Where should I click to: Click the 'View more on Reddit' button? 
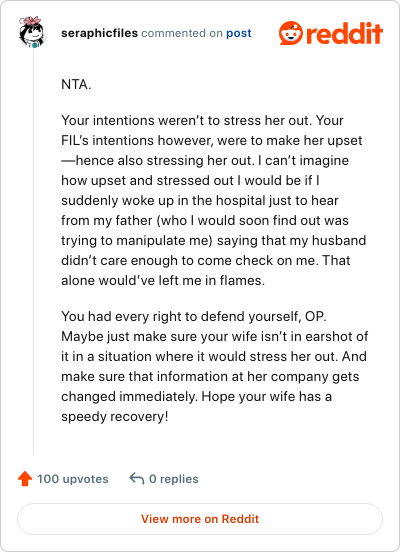[200, 519]
